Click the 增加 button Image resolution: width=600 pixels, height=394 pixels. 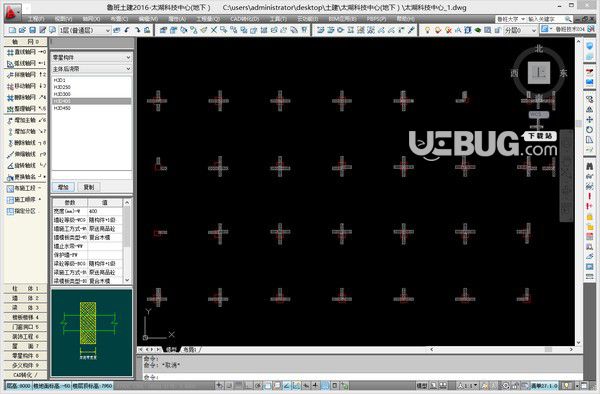coord(63,187)
